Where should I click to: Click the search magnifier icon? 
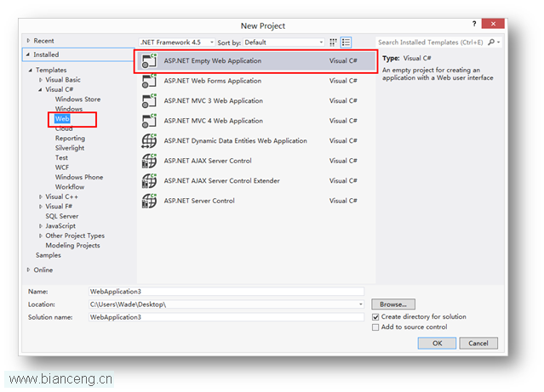[x=491, y=43]
